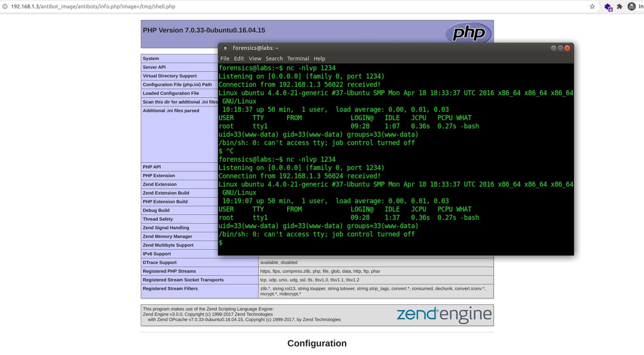The height and width of the screenshot is (355, 644).
Task: Click the terminal prompt at the last line
Action: tap(221, 243)
